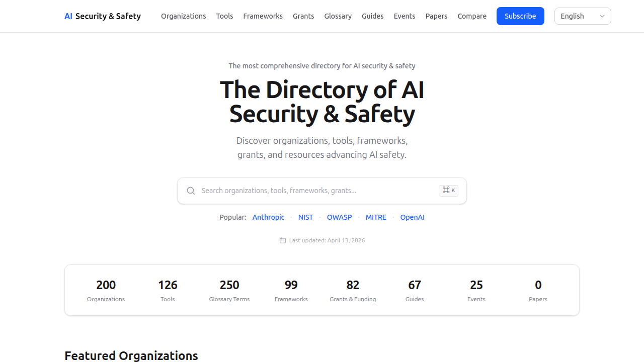644x362 pixels.
Task: Choose the popular search NIST
Action: click(x=305, y=217)
